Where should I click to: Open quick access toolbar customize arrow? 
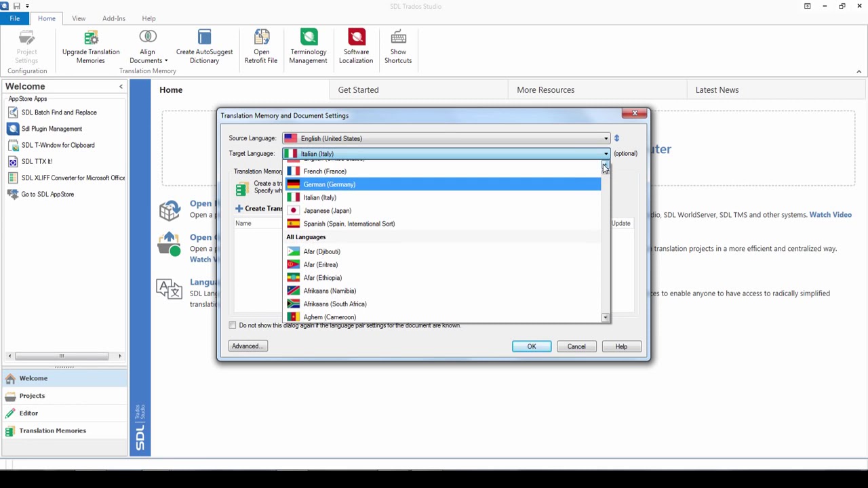point(27,6)
